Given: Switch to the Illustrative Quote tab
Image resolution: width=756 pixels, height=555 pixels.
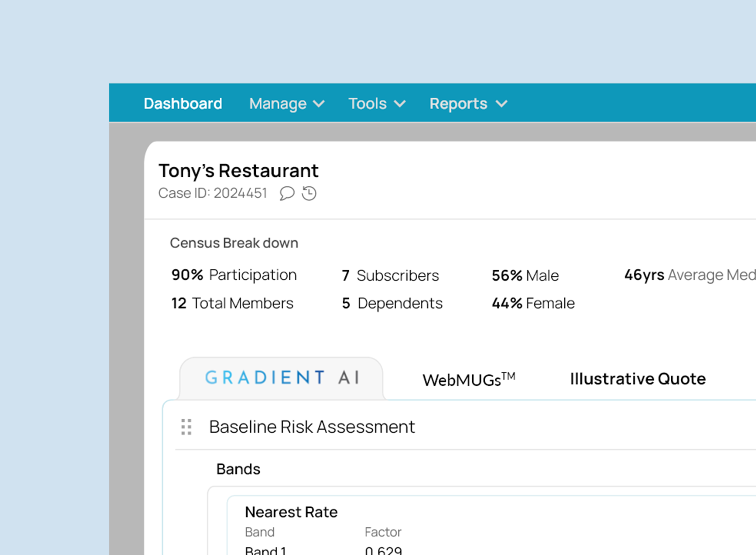Looking at the screenshot, I should coord(638,379).
